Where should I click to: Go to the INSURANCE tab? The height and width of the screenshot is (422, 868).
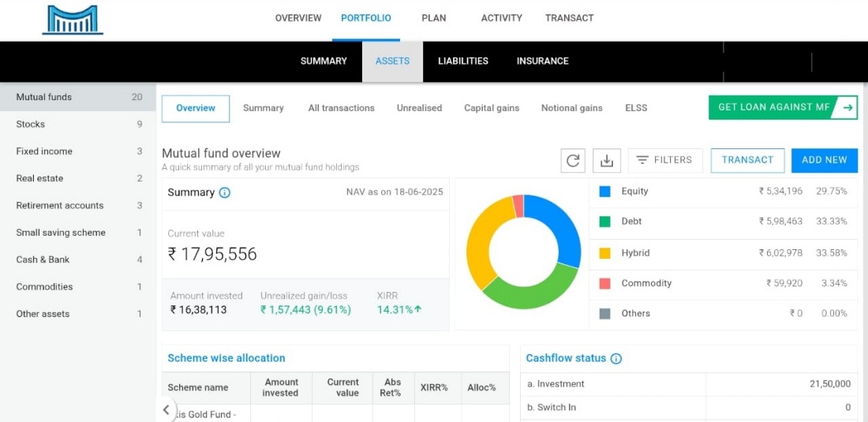pyautogui.click(x=542, y=62)
